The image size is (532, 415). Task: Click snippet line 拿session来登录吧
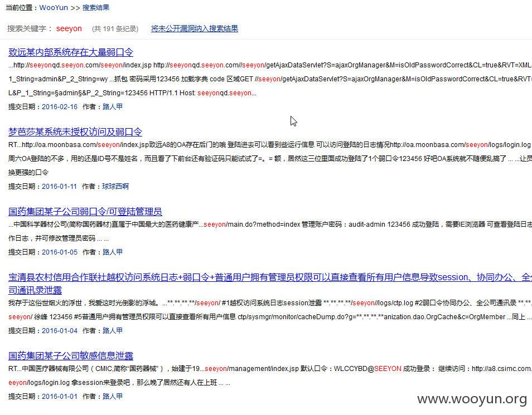tap(119, 383)
